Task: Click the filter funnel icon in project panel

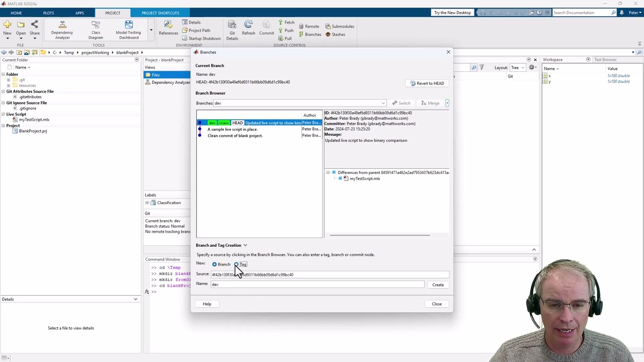Action: coord(481,67)
